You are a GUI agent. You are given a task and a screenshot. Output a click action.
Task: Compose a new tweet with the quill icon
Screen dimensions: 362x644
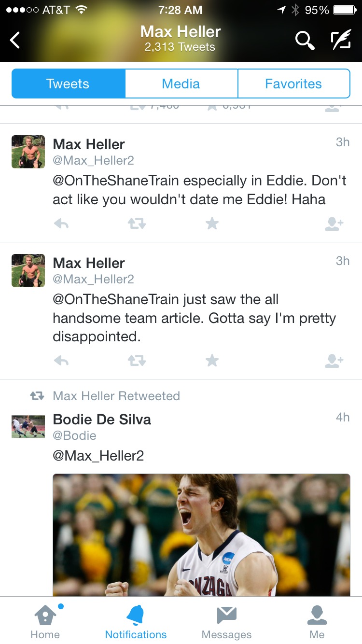click(341, 41)
